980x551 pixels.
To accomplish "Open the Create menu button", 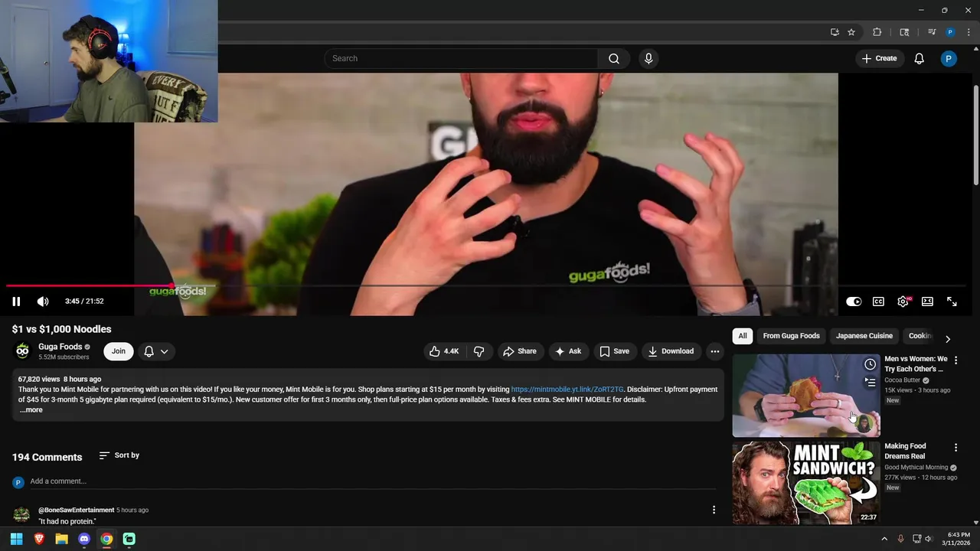I will tap(879, 59).
